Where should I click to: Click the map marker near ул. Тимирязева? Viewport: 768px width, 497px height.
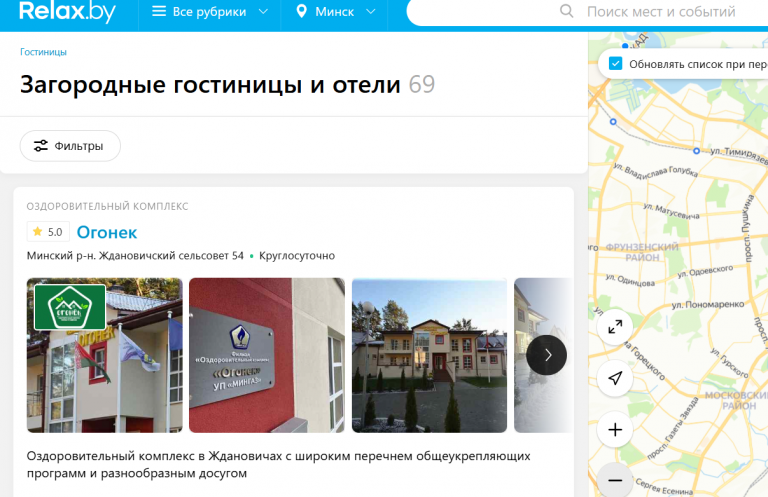[696, 151]
